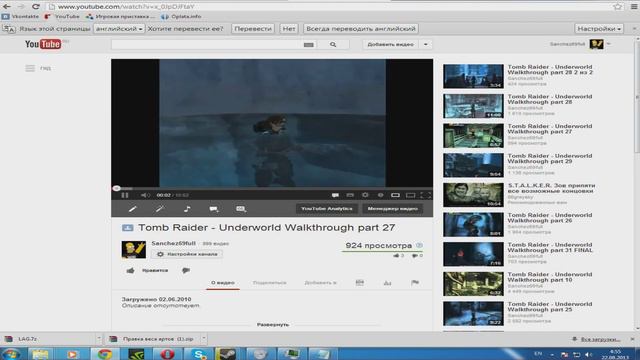Image resolution: width=640 pixels, height=360 pixels.
Task: Go back in browser history
Action: 7,7
